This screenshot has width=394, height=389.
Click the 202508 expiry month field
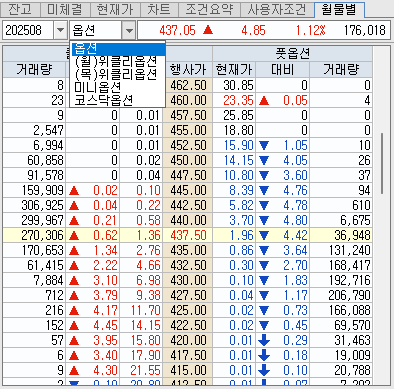(x=28, y=31)
